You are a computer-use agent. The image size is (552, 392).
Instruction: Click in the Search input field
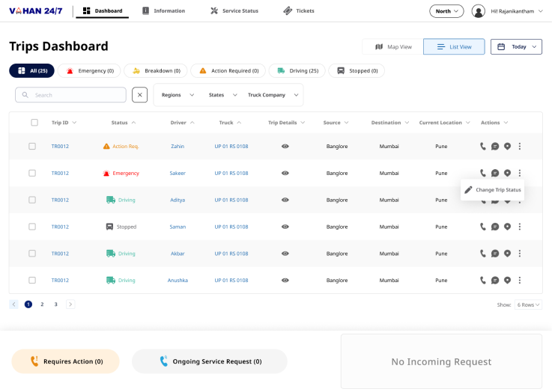(x=75, y=95)
